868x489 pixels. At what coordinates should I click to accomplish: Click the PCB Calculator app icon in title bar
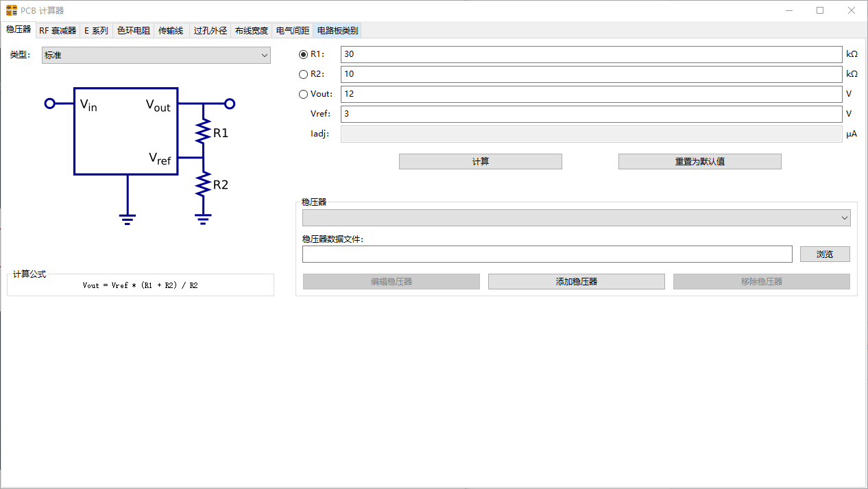(12, 10)
